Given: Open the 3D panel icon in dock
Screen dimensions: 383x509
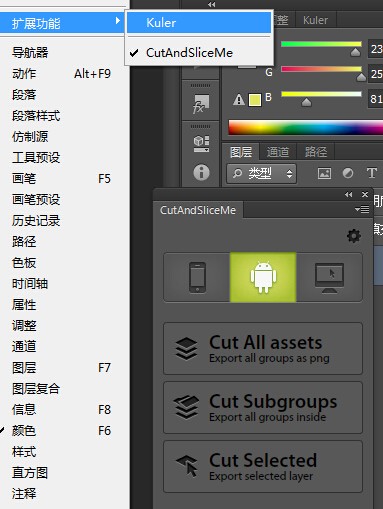Looking at the screenshot, I should (x=201, y=143).
